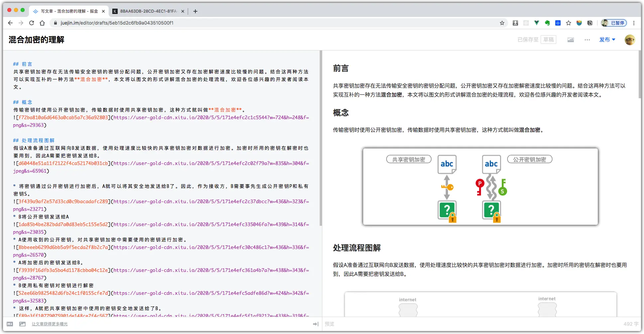Open Chrome profile labeled 已暂停
The width and height of the screenshot is (644, 334).
click(614, 23)
